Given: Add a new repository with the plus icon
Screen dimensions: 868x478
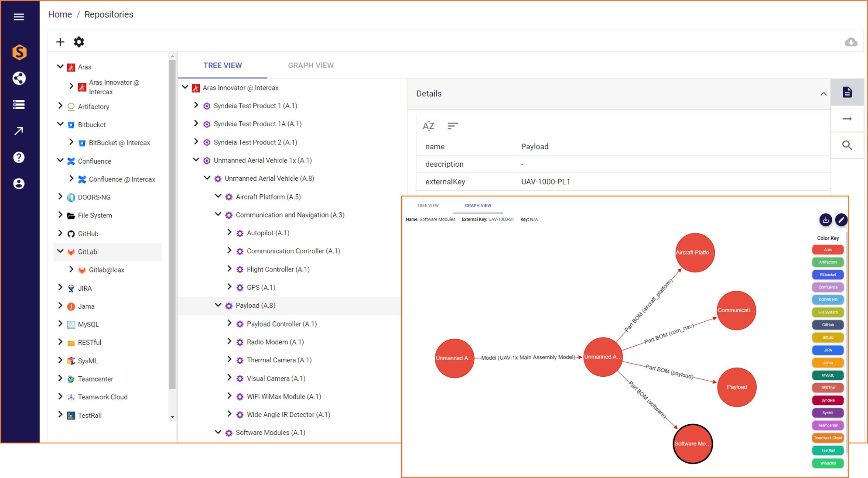Looking at the screenshot, I should pos(60,42).
